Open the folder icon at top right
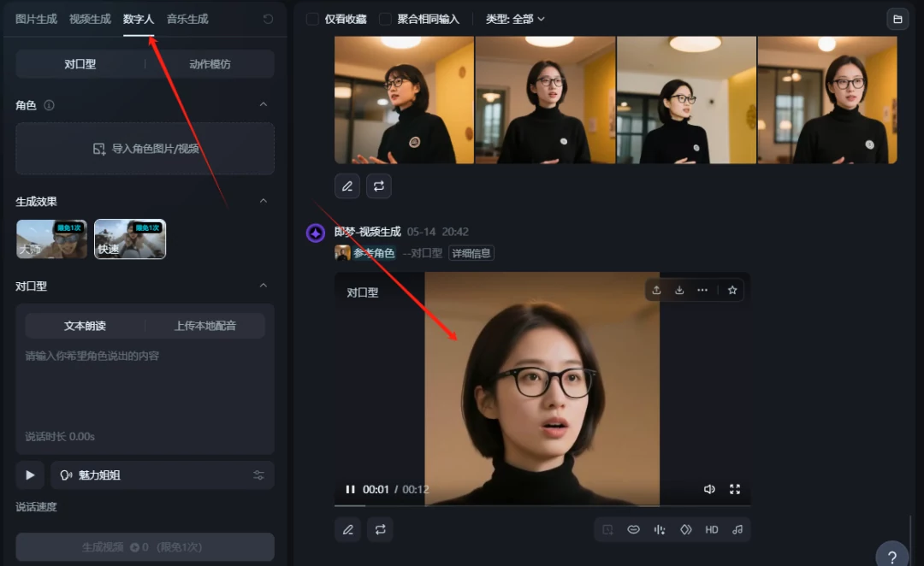The width and height of the screenshot is (924, 566). tap(897, 19)
